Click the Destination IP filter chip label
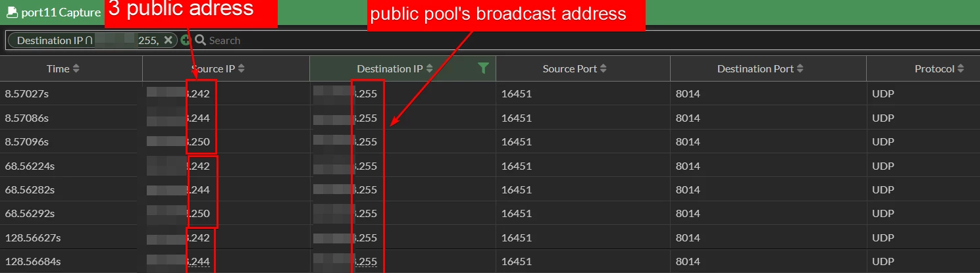The height and width of the screenshot is (273, 980). [x=88, y=40]
